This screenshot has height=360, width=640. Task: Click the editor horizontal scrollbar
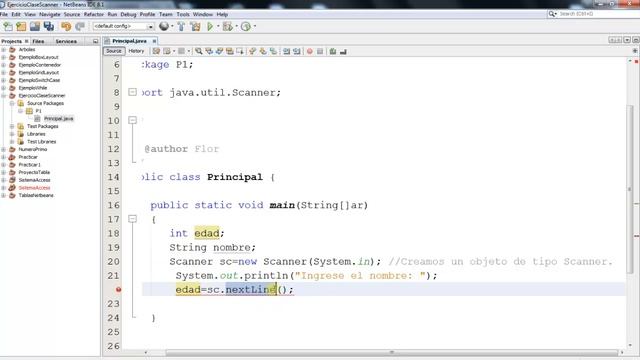[391, 352]
